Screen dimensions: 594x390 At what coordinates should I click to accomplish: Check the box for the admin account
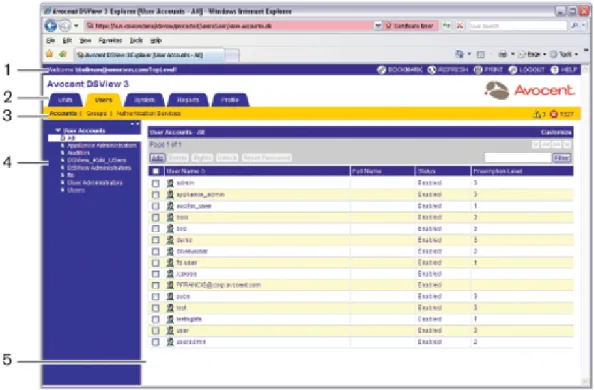[x=155, y=183]
